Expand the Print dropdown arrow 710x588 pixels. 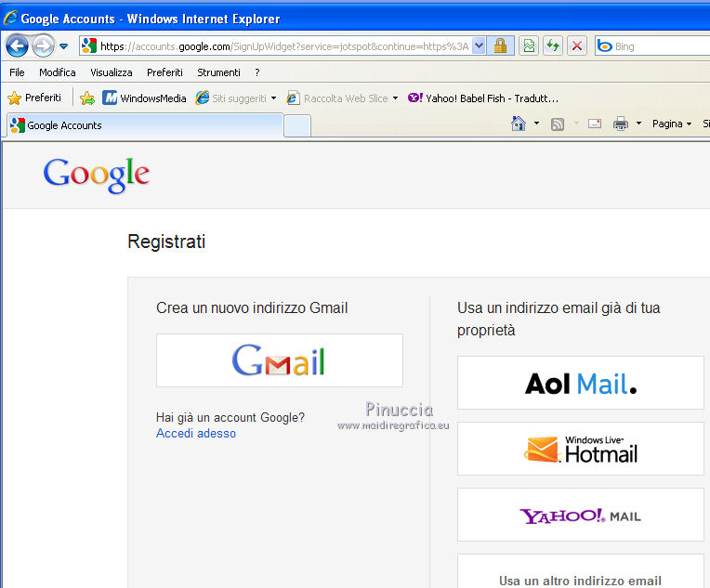click(x=639, y=124)
